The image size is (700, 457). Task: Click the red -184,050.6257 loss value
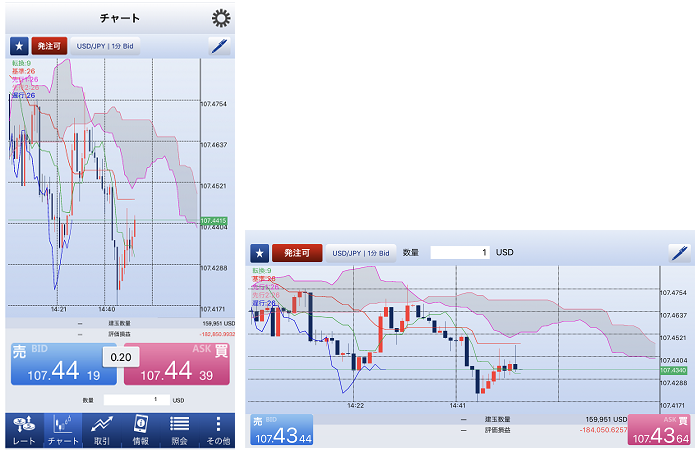point(603,430)
